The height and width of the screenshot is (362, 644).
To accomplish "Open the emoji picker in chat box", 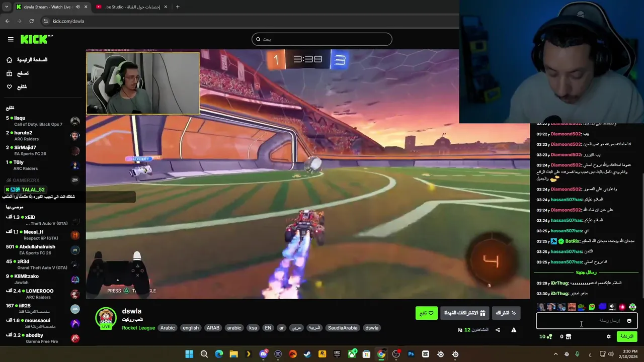I will (629, 321).
